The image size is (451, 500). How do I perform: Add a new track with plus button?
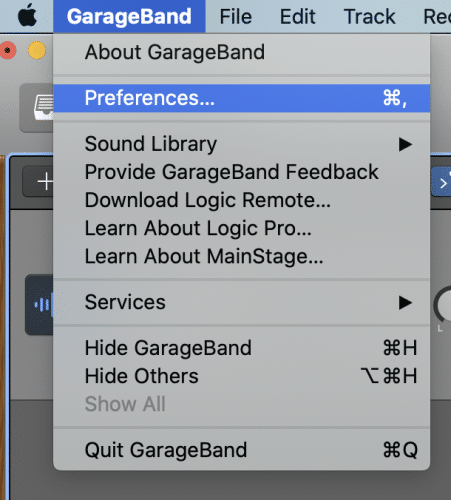(38, 182)
